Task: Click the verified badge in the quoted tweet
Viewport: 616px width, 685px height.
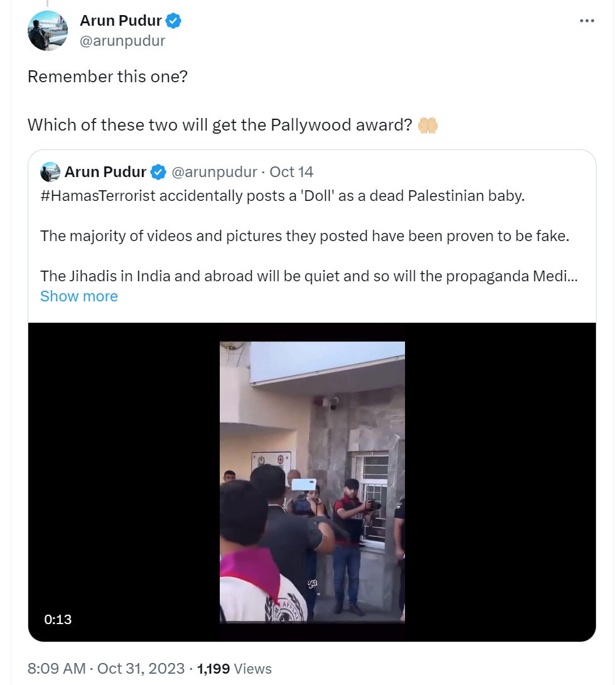Action: pyautogui.click(x=158, y=172)
